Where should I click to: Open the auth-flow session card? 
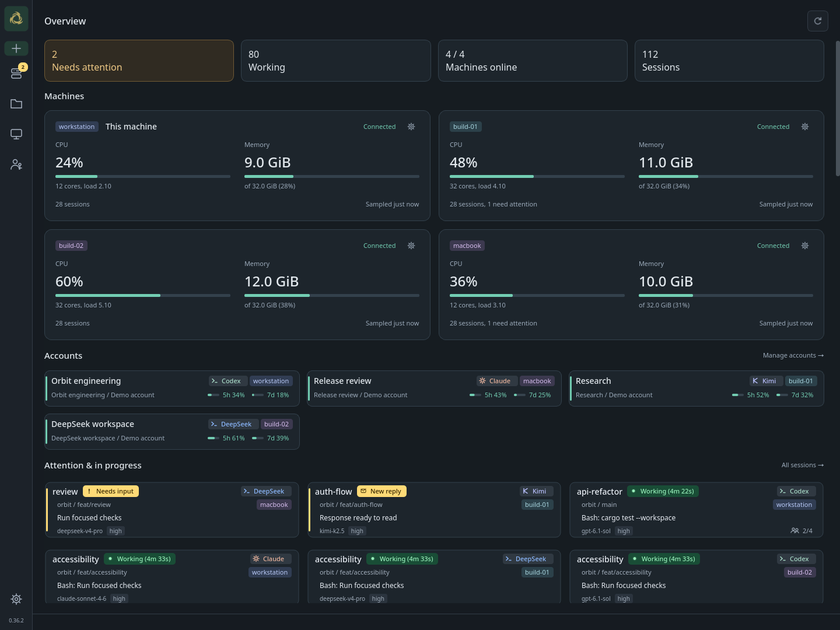(434, 510)
